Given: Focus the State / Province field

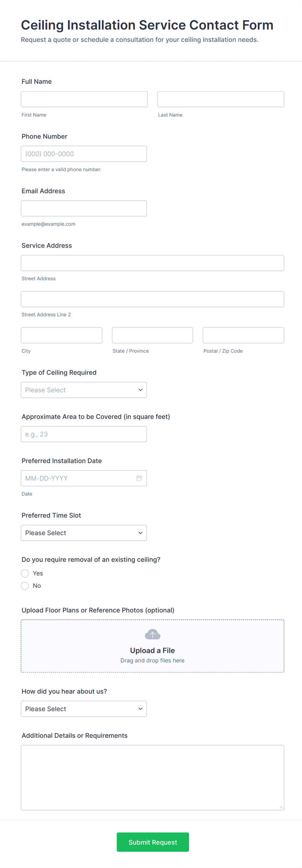Looking at the screenshot, I should click(x=152, y=335).
